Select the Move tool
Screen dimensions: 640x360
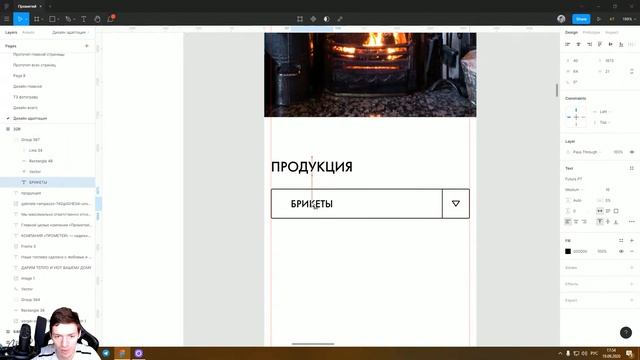coord(20,19)
